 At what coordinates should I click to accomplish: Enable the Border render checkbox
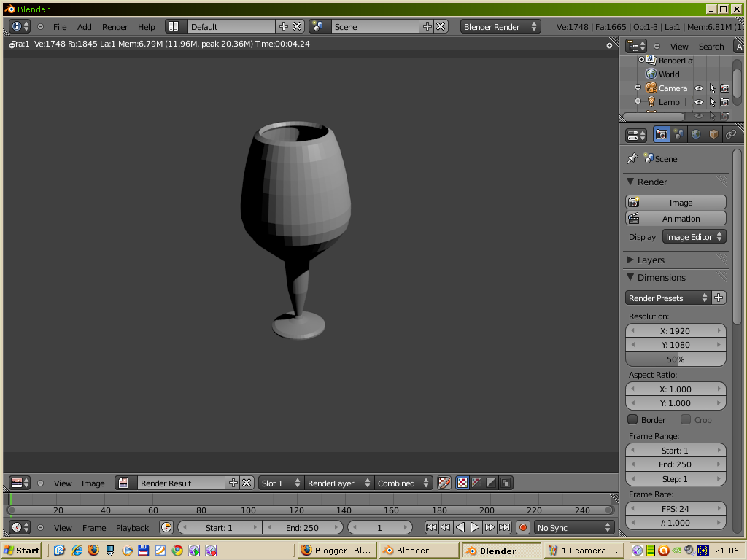(633, 419)
